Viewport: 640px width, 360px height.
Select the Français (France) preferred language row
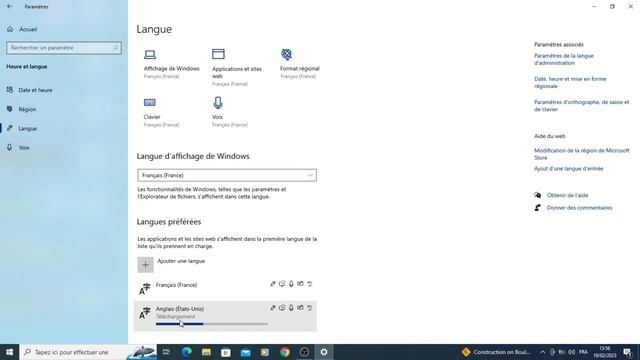pos(225,289)
